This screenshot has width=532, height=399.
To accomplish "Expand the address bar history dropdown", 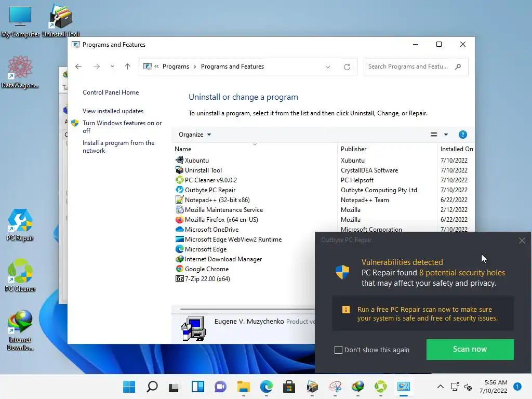I will (x=328, y=67).
